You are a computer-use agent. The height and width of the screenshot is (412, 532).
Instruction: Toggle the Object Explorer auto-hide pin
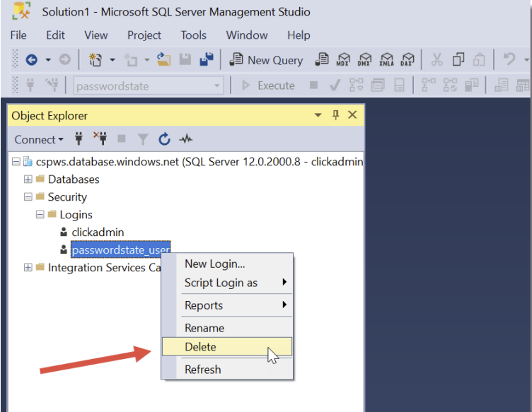point(335,115)
